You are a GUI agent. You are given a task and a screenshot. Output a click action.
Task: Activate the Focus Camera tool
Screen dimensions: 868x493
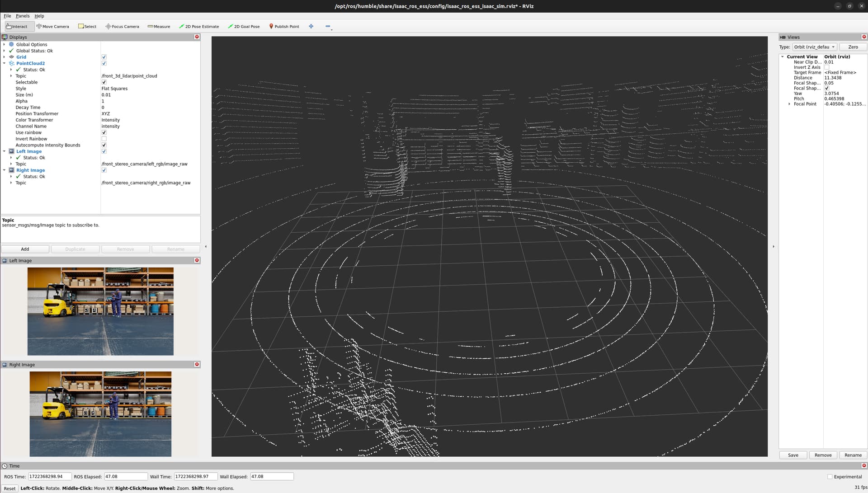click(122, 26)
